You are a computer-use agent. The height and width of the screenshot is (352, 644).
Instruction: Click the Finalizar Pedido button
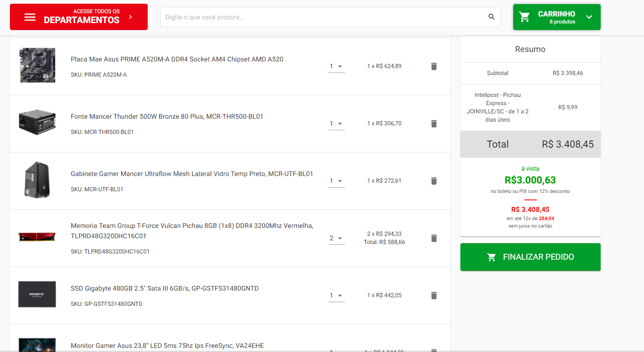click(530, 257)
